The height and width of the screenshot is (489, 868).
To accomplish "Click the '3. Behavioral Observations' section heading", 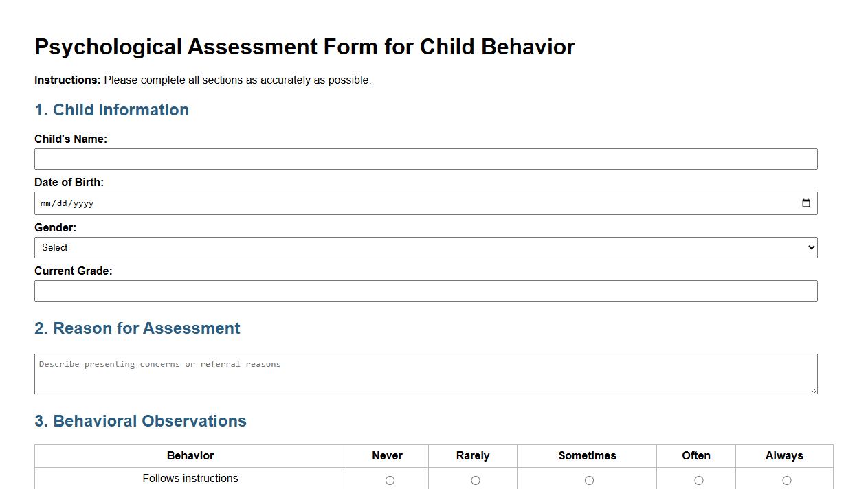I will click(140, 421).
